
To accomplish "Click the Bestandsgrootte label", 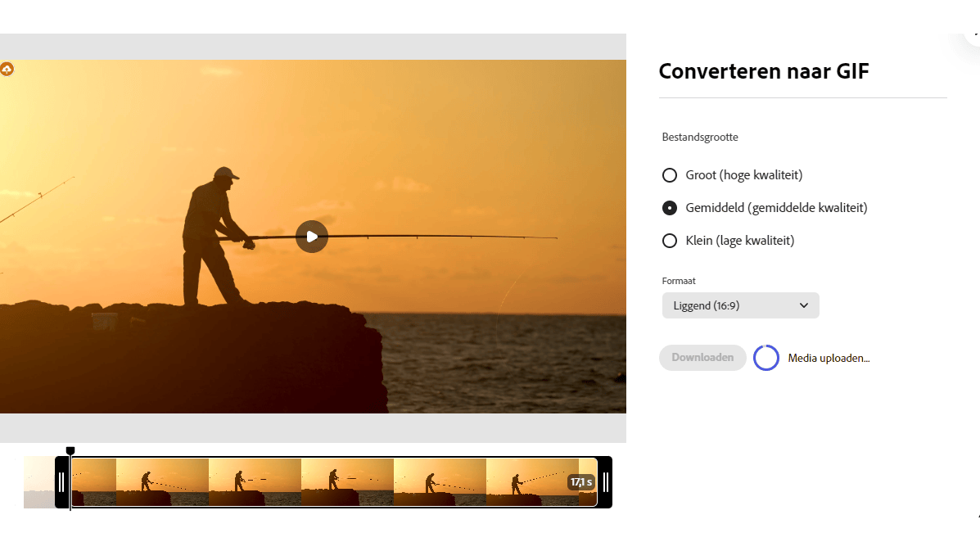I will click(x=700, y=138).
